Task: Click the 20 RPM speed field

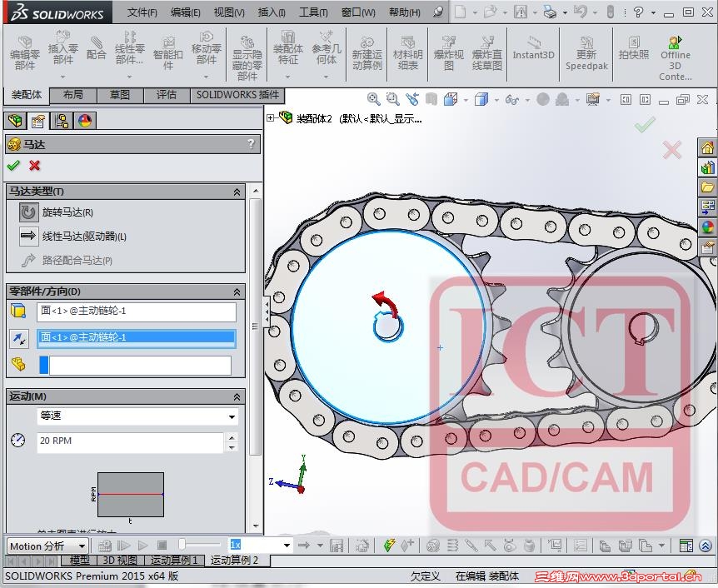Action: point(130,441)
